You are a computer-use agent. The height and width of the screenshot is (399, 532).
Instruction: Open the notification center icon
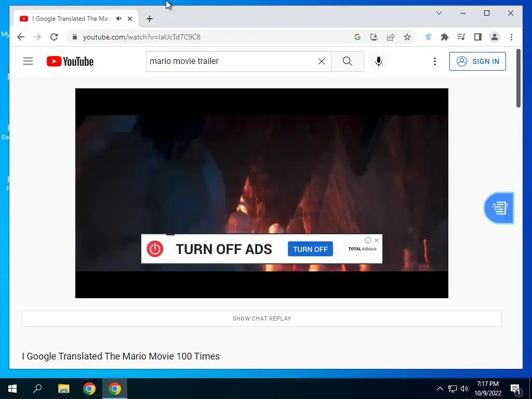click(515, 389)
